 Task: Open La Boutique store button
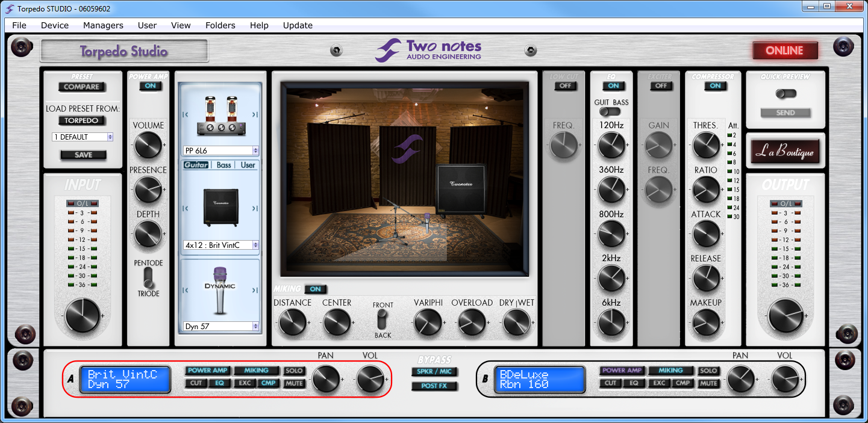pyautogui.click(x=785, y=152)
